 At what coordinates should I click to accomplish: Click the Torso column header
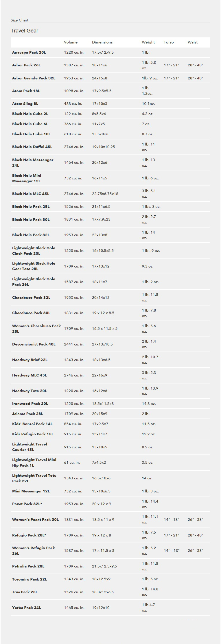(169, 42)
